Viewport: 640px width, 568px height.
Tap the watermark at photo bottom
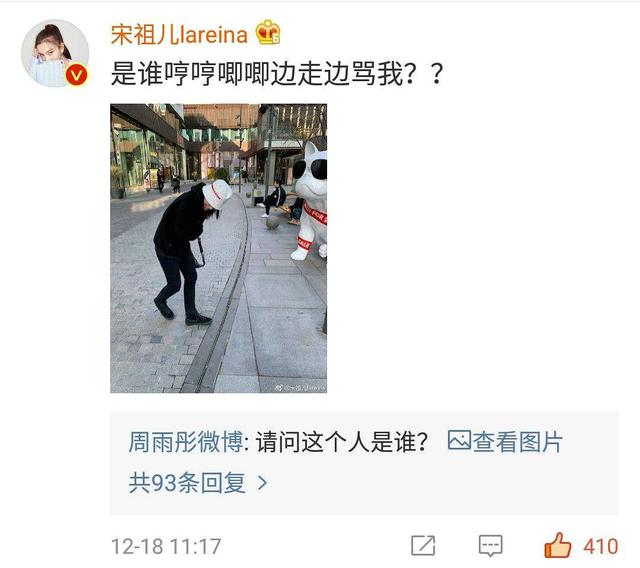point(300,388)
